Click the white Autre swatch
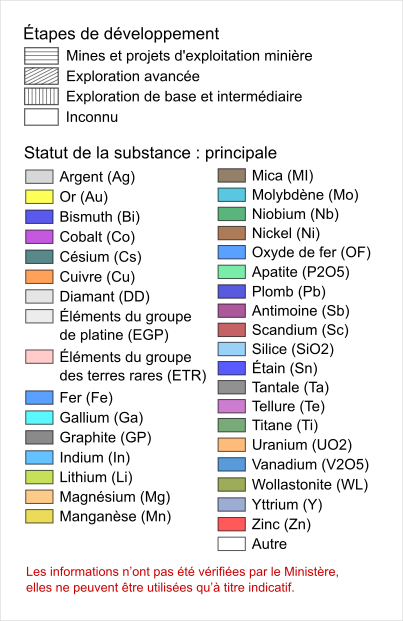This screenshot has width=403, height=621. pos(232,544)
